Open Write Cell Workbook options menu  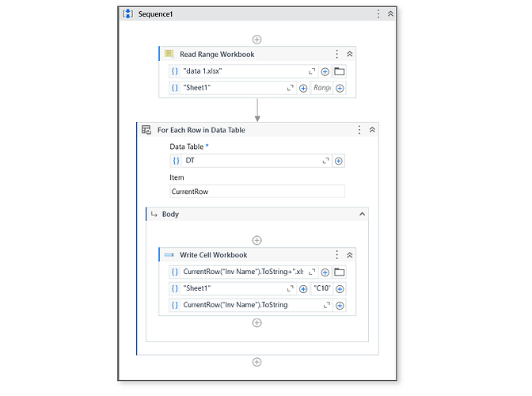[336, 254]
